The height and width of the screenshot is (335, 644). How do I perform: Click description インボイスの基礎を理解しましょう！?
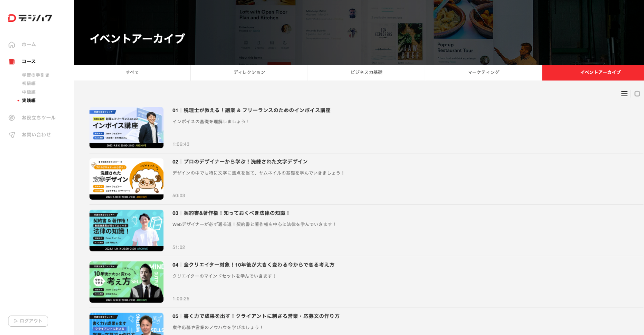[211, 122]
